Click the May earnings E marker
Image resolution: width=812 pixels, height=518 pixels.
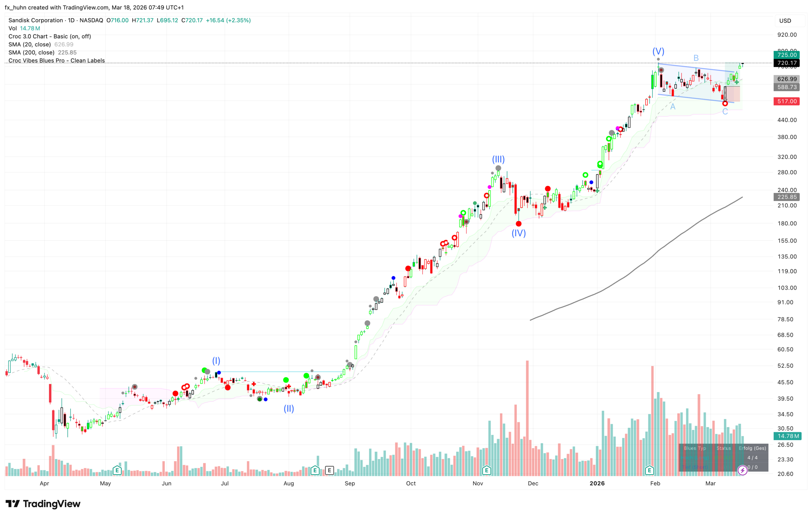pos(117,470)
